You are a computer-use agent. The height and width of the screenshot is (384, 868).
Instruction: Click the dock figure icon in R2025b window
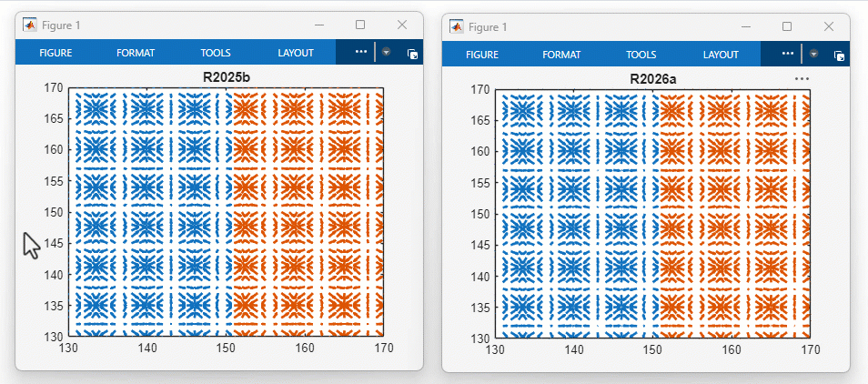412,54
